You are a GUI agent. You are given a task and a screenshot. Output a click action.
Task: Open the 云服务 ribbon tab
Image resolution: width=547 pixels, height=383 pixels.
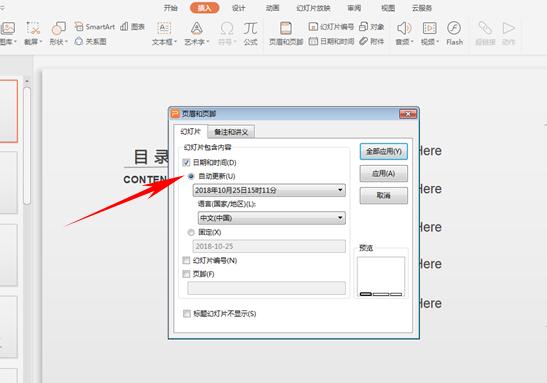point(422,8)
